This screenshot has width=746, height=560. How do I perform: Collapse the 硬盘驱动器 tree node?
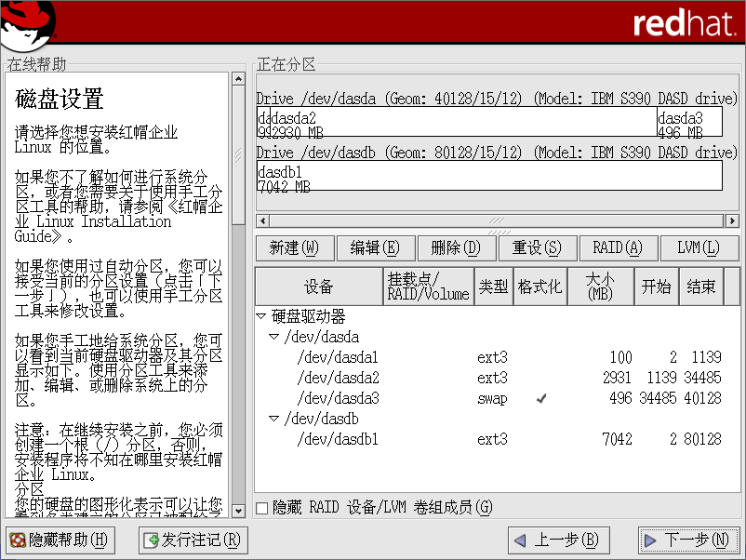260,316
